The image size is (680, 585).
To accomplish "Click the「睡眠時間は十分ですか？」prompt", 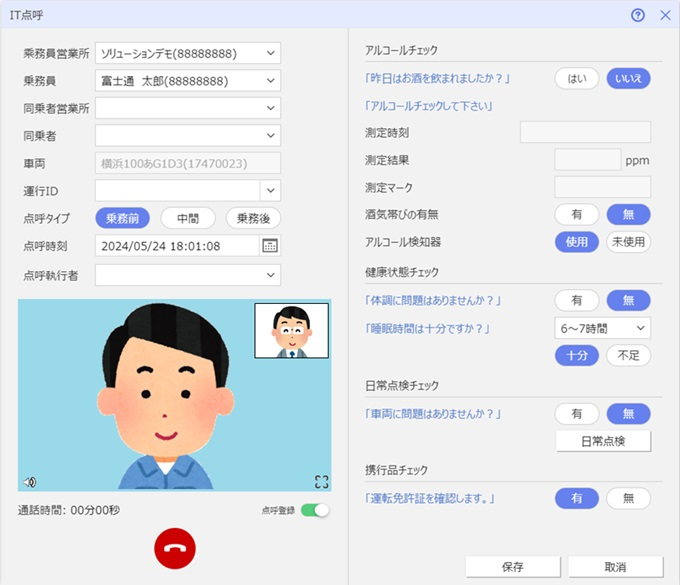I will pos(427,328).
